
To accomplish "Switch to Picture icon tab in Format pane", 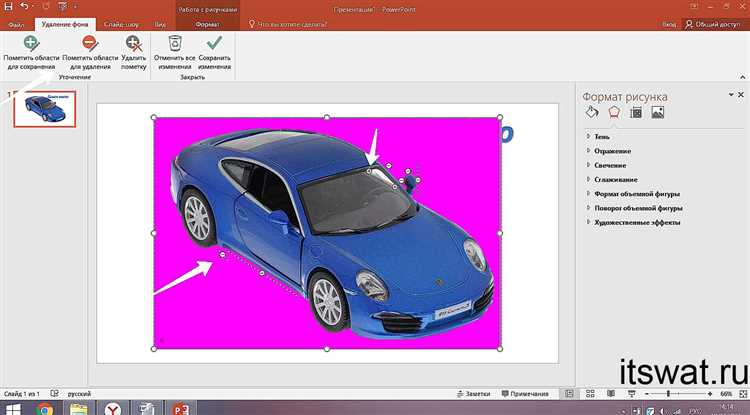I will (657, 112).
